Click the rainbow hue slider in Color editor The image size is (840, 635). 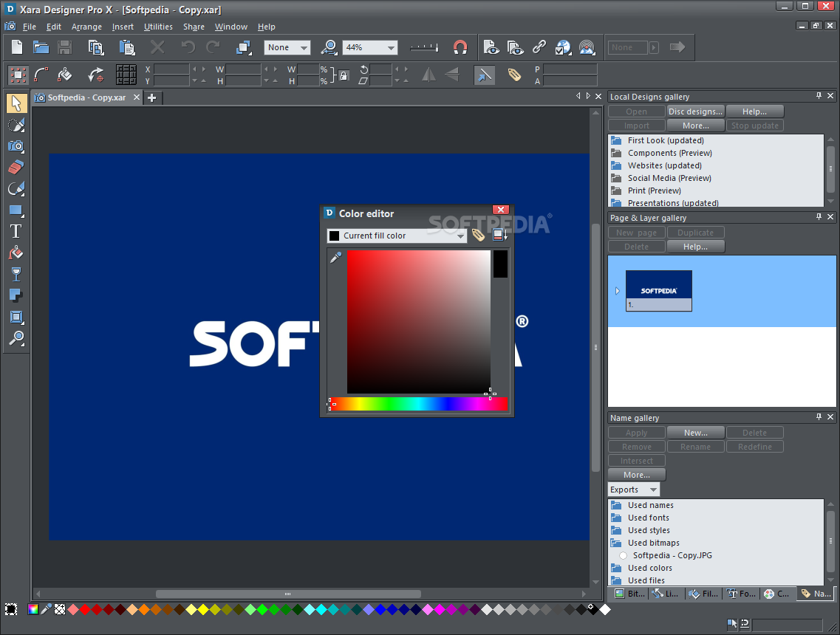point(418,404)
